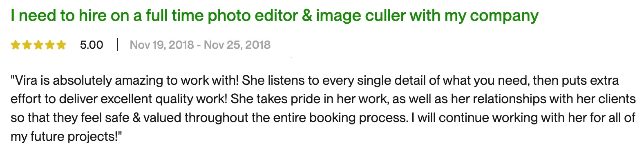This screenshot has height=149, width=644.
Task: Open the photo editor job title link
Action: click(x=274, y=16)
